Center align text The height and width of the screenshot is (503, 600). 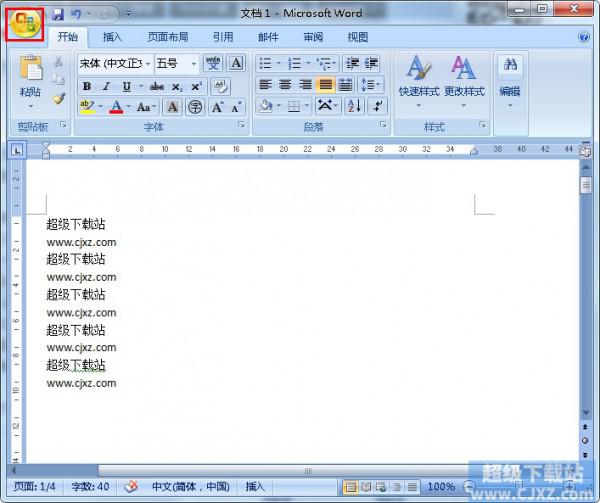pyautogui.click(x=285, y=85)
